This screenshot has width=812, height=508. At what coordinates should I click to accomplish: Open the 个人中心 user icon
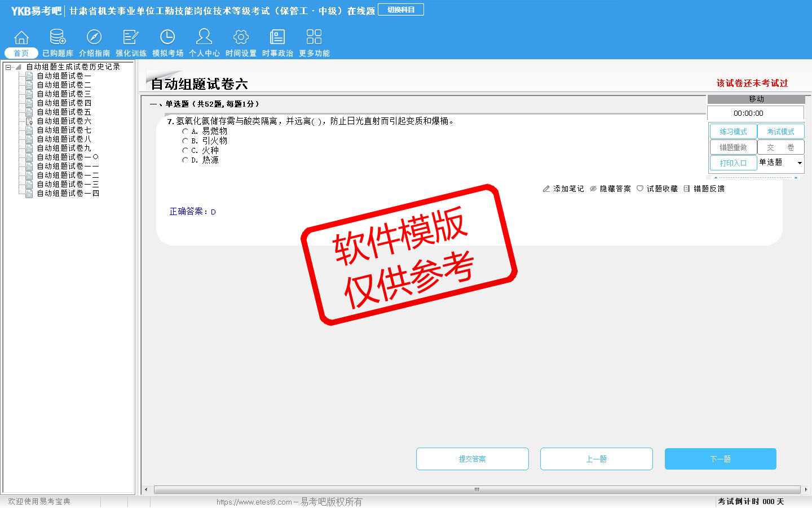204,37
